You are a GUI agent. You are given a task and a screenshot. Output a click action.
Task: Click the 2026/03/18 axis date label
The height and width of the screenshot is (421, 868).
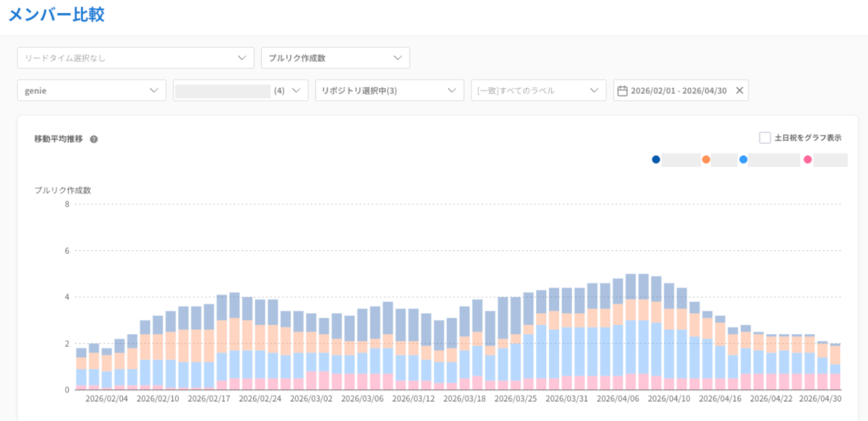click(465, 399)
